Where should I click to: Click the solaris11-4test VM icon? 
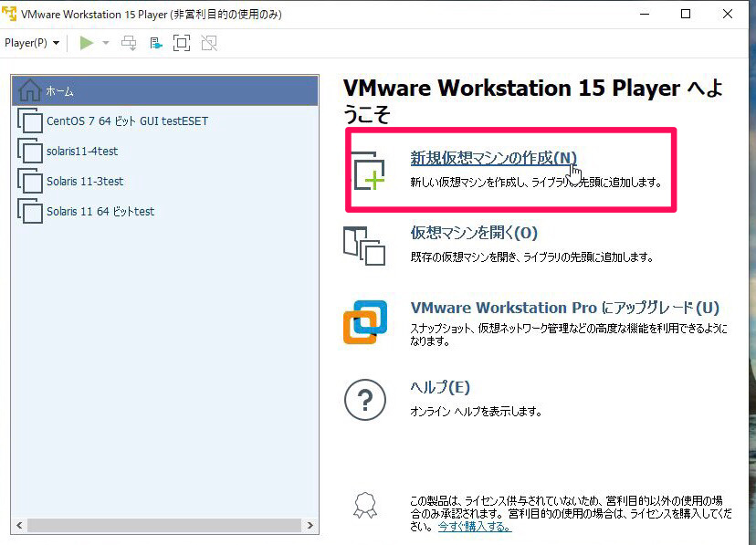click(30, 151)
